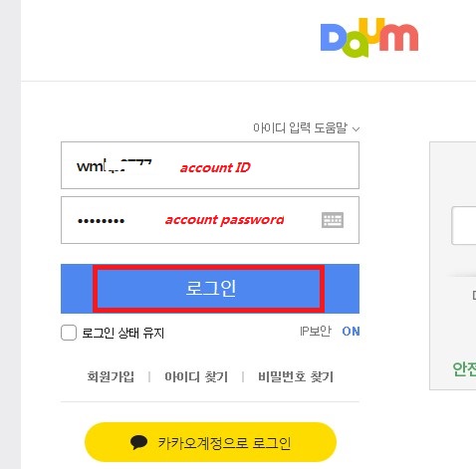The image size is (476, 469).
Task: Click the Kakao speech bubble icon
Action: click(138, 442)
